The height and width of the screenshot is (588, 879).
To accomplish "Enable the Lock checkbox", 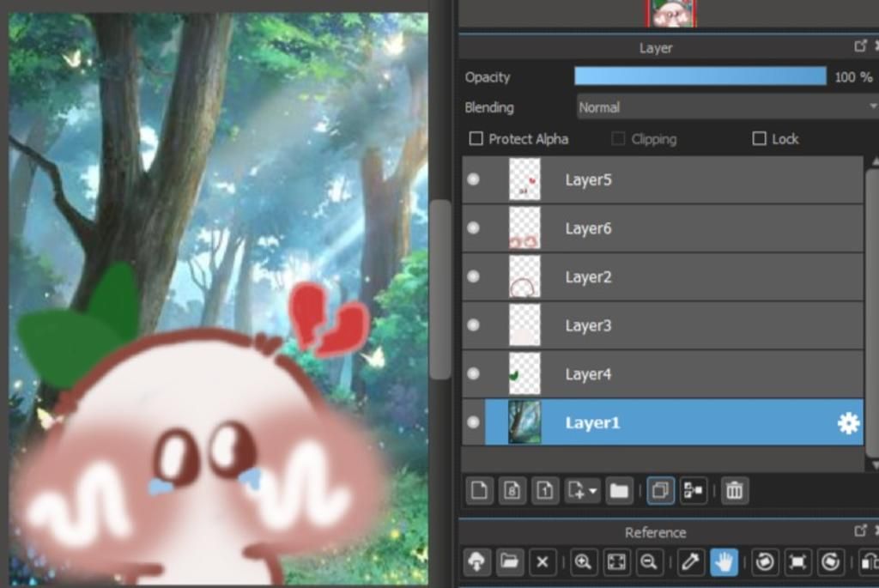I will click(759, 138).
